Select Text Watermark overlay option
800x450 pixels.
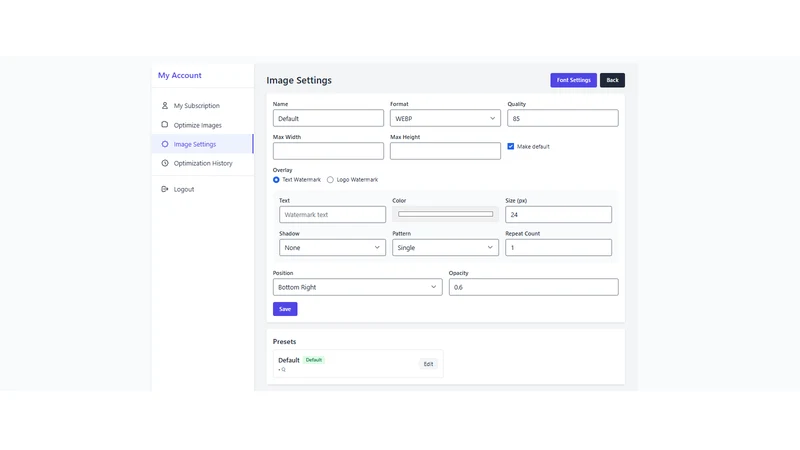276,180
